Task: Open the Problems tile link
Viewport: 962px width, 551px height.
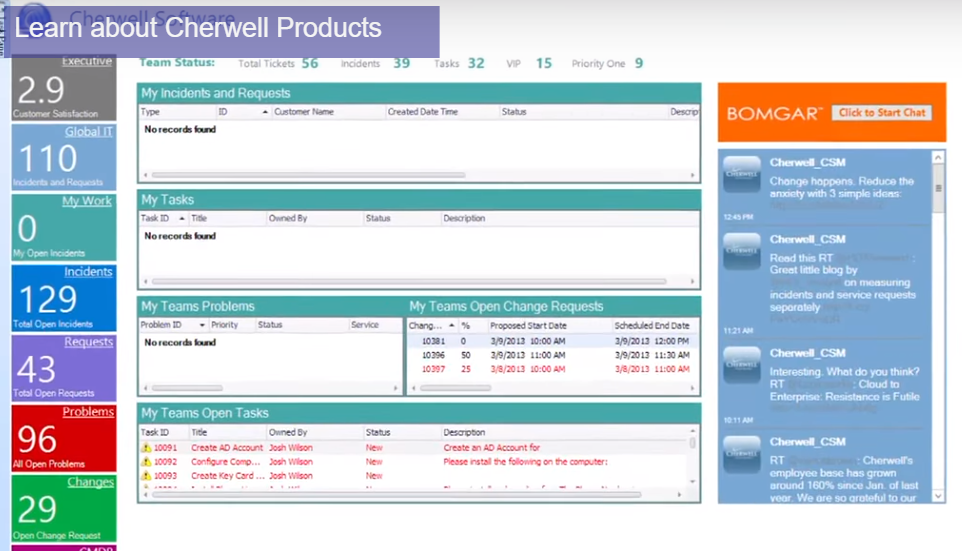Action: pyautogui.click(x=88, y=411)
